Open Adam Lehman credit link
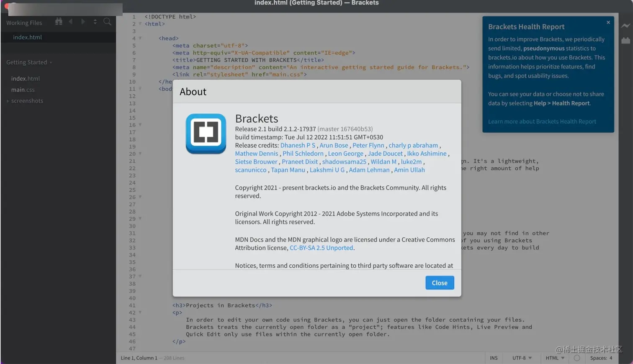This screenshot has width=633, height=364. [369, 170]
